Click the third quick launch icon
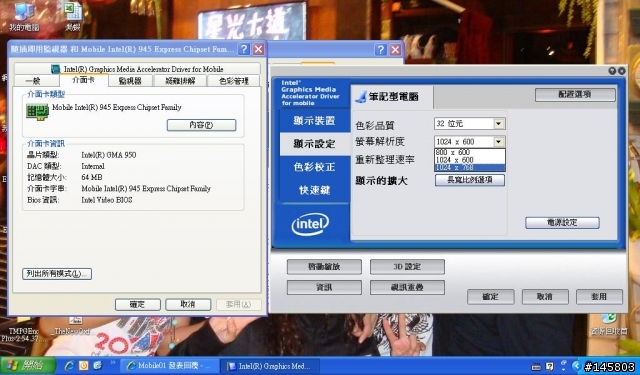640x375 pixels. 97,366
